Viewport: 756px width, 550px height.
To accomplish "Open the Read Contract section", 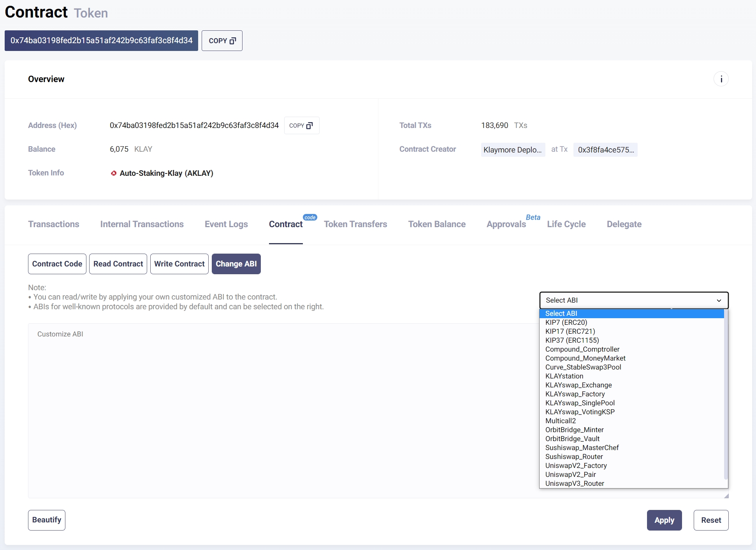I will pyautogui.click(x=118, y=264).
